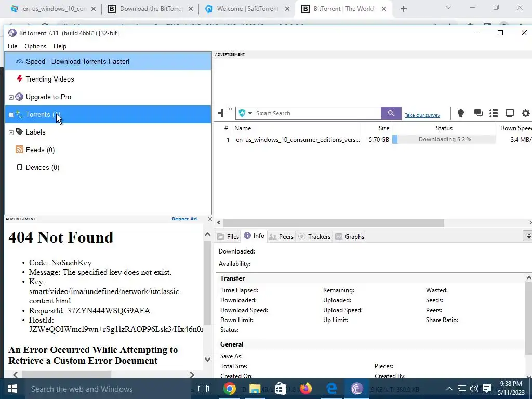Click the Trending Videos lightning icon
This screenshot has height=399, width=532.
click(x=20, y=79)
